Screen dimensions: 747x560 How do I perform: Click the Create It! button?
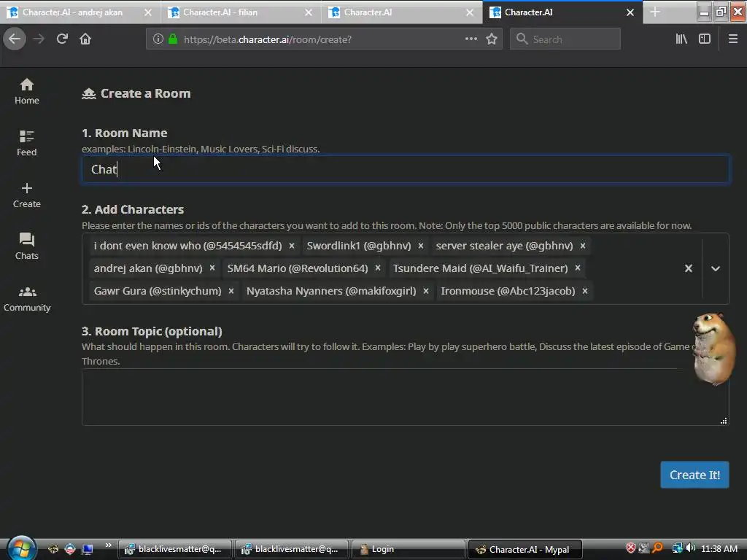point(694,475)
